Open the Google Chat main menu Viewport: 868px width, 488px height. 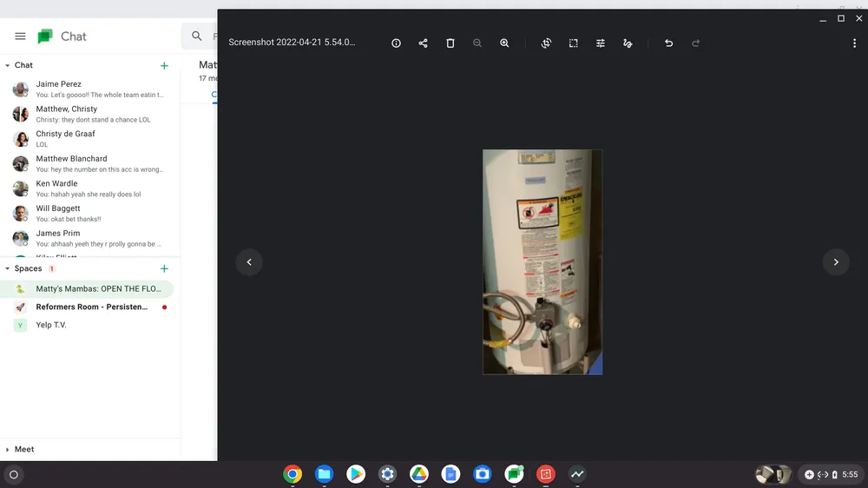[x=20, y=36]
